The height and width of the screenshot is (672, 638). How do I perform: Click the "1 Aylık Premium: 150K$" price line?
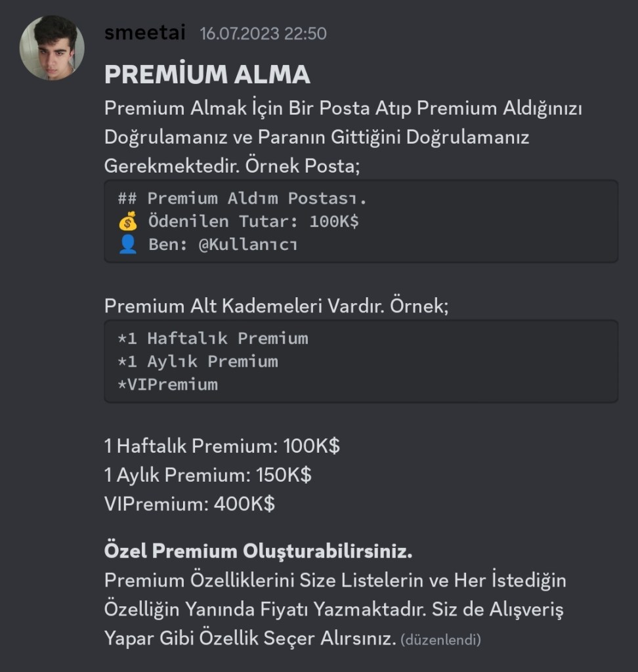pyautogui.click(x=207, y=475)
